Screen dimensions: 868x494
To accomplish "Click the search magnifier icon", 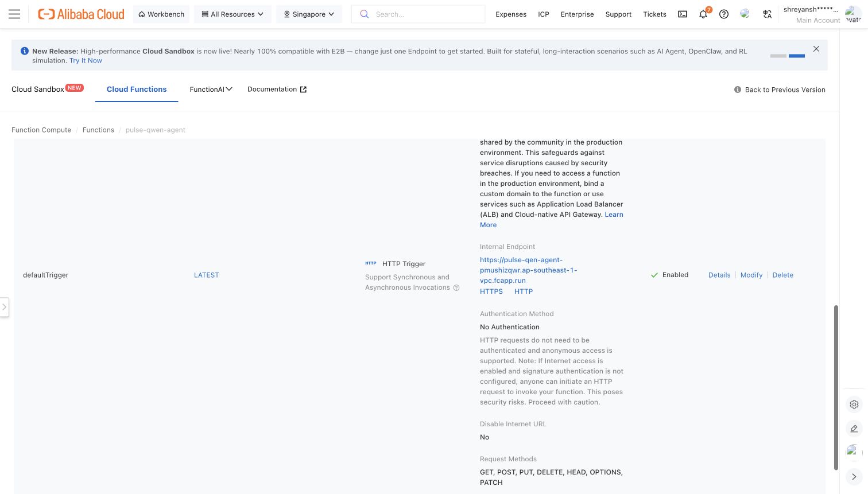I will click(364, 14).
